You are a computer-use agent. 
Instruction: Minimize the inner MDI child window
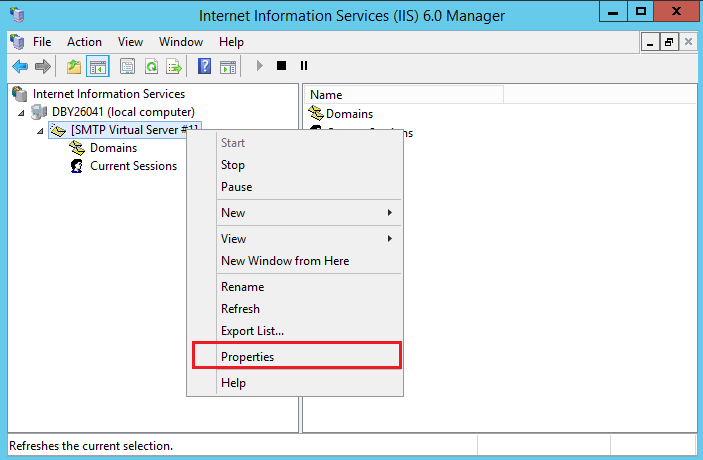tap(650, 43)
